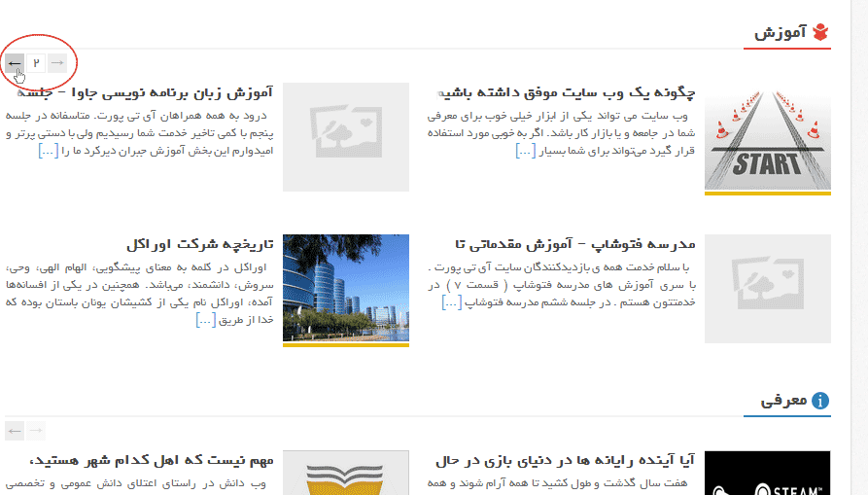
Task: Click the blue info icon beside معرفی
Action: point(821,401)
